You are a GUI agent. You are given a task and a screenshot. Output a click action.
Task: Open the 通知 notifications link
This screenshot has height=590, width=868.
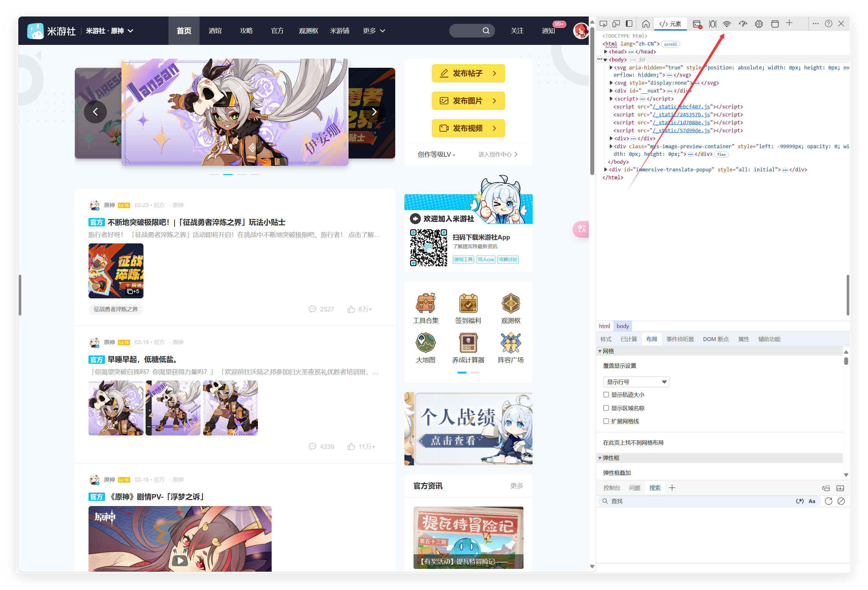click(x=548, y=31)
